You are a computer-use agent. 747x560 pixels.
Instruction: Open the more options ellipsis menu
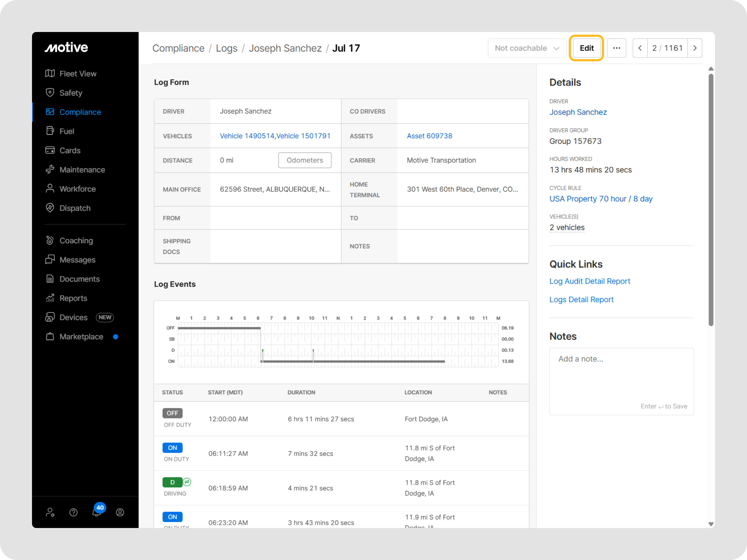(616, 48)
